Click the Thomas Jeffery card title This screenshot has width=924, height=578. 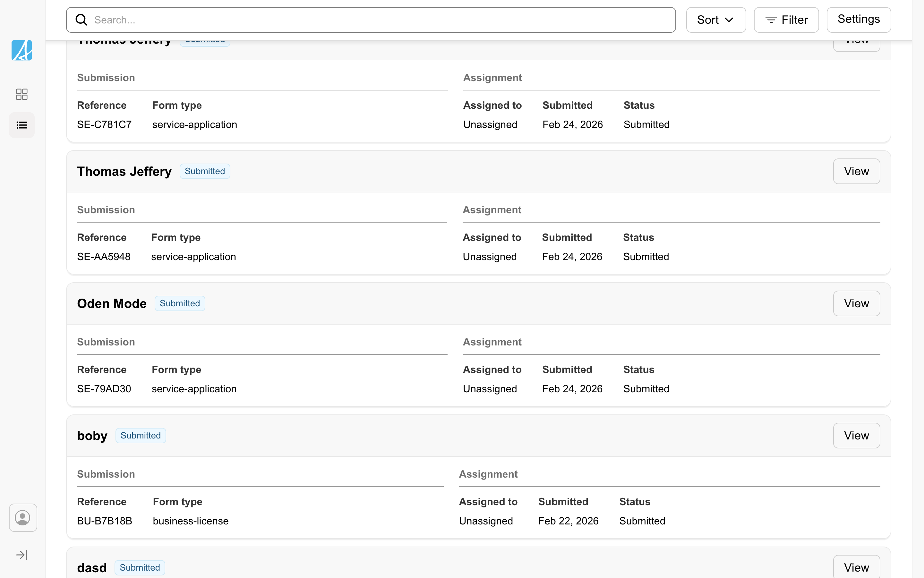click(124, 171)
